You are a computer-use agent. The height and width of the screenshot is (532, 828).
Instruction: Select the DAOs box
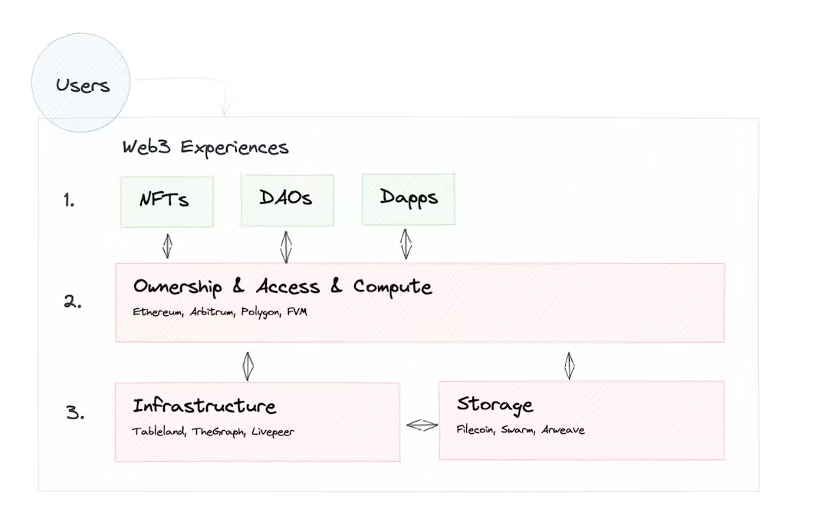click(x=286, y=198)
